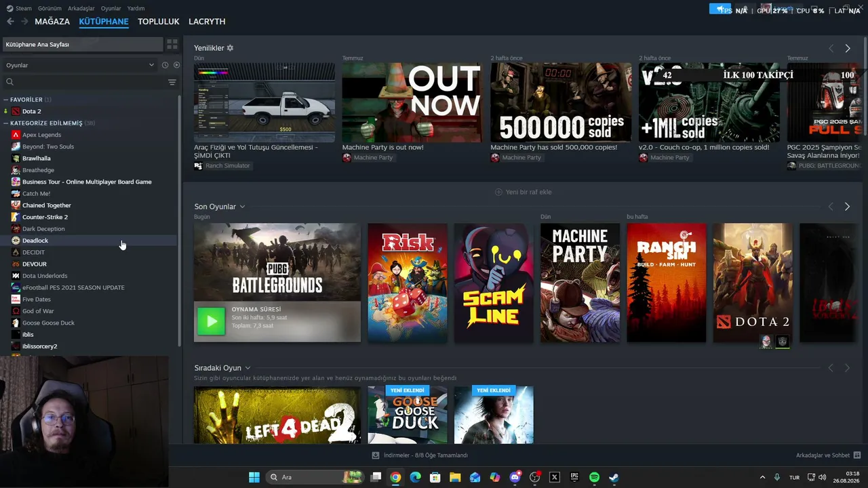Image resolution: width=868 pixels, height=488 pixels.
Task: Expand the Son Oyunlar shelf dropdown
Action: click(242, 207)
